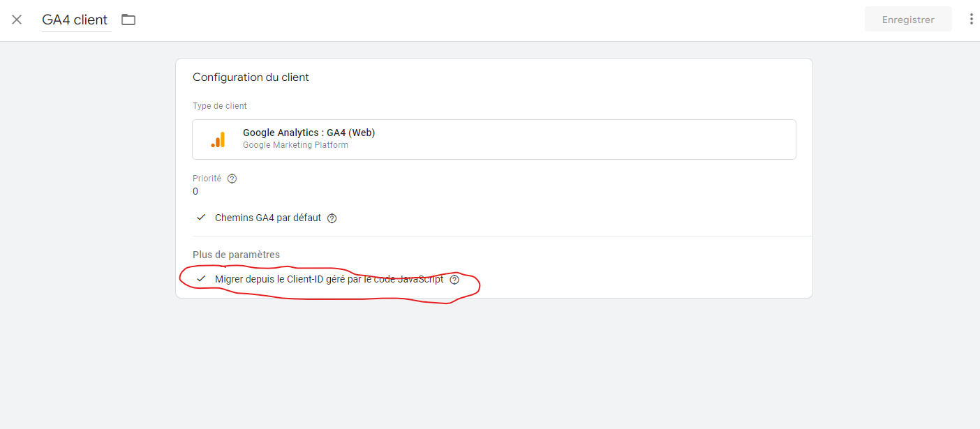980x429 pixels.
Task: Open help icon next to Migrer depuis le Client-ID
Action: (454, 280)
